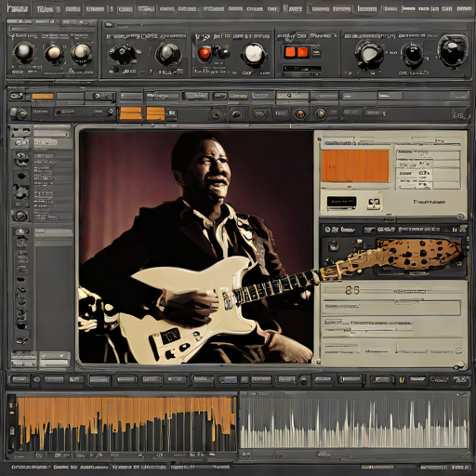Click the right orange square button in the top rack
Screen dimensions: 476x476
(x=303, y=51)
